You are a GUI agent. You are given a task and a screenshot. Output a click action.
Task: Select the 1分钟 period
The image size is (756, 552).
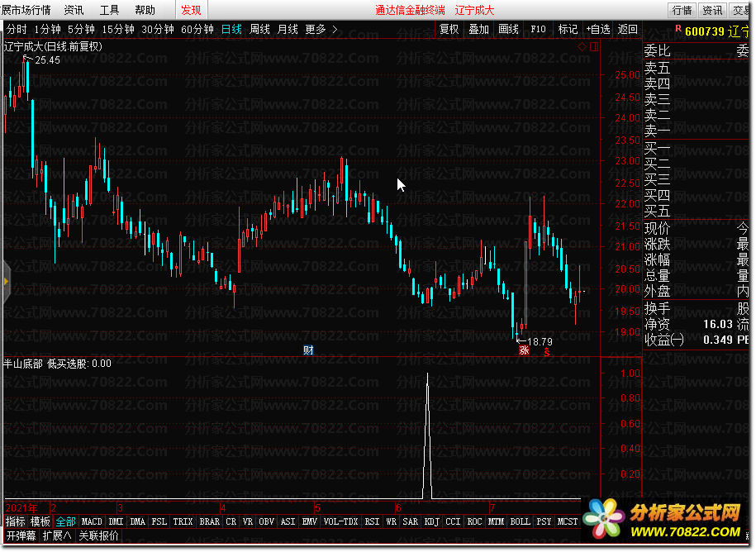tap(47, 30)
